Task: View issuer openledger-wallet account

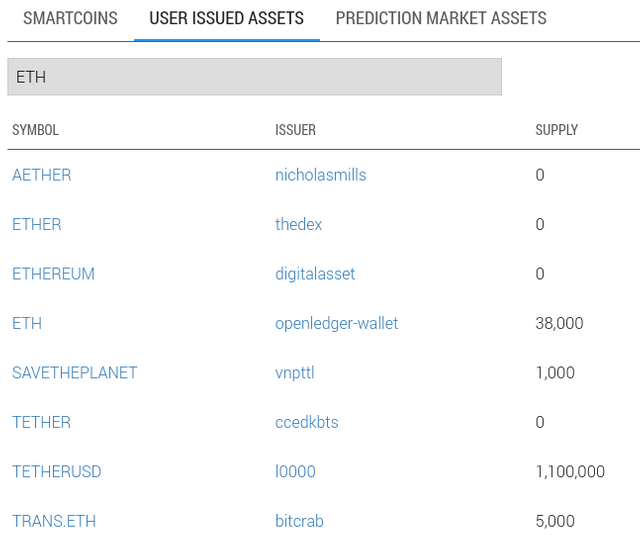Action: point(337,323)
